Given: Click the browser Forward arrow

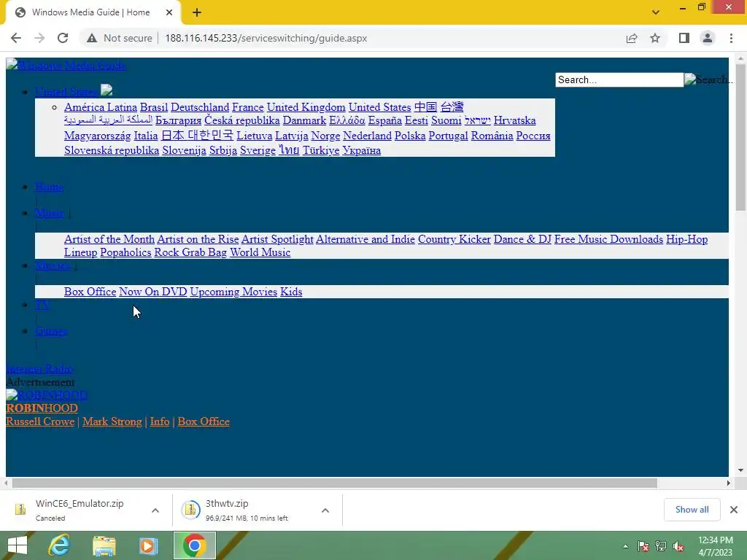Looking at the screenshot, I should 39,38.
